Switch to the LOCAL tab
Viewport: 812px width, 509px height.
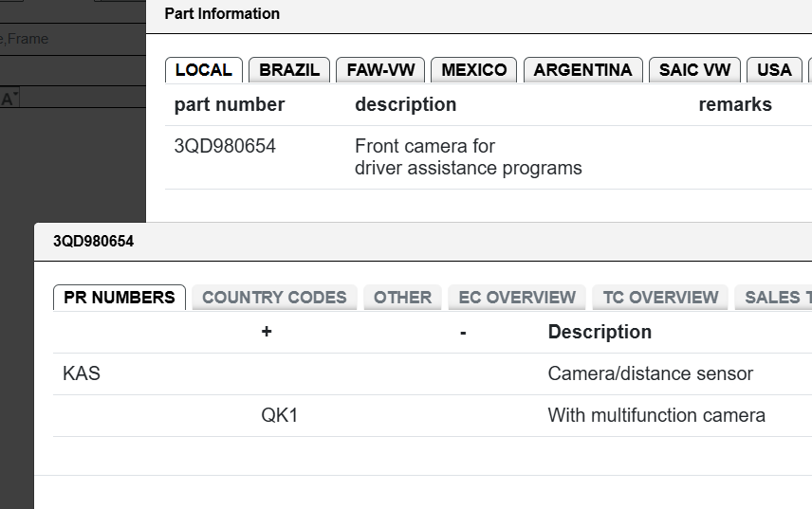click(204, 70)
